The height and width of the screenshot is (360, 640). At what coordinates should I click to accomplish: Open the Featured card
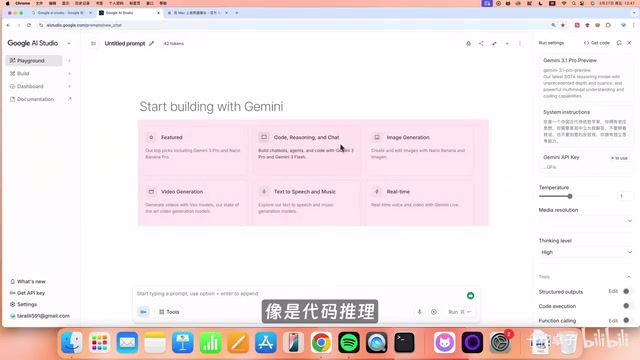(x=194, y=150)
